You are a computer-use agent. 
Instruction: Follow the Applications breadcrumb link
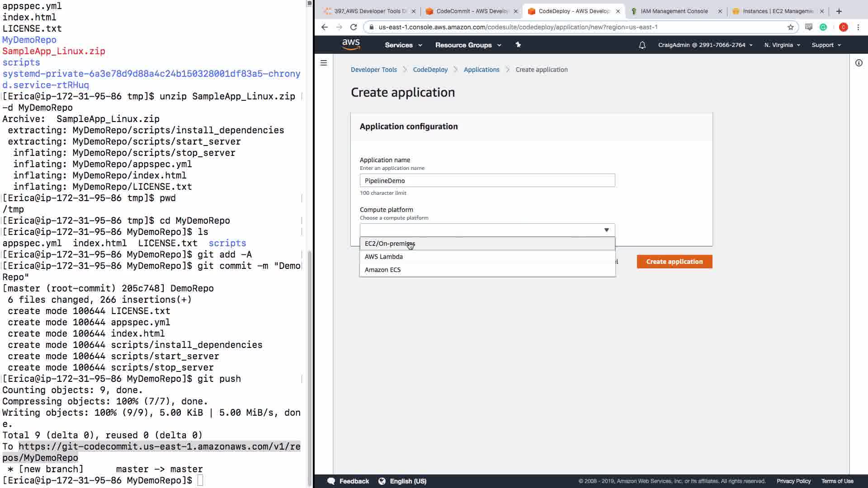click(x=481, y=70)
